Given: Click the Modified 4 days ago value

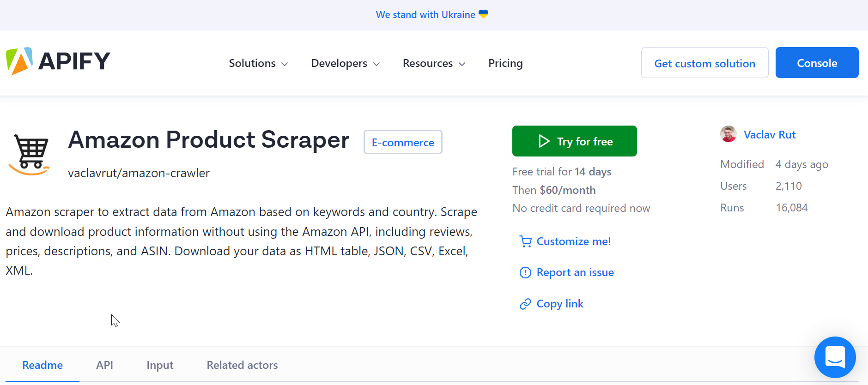Looking at the screenshot, I should pos(802,164).
